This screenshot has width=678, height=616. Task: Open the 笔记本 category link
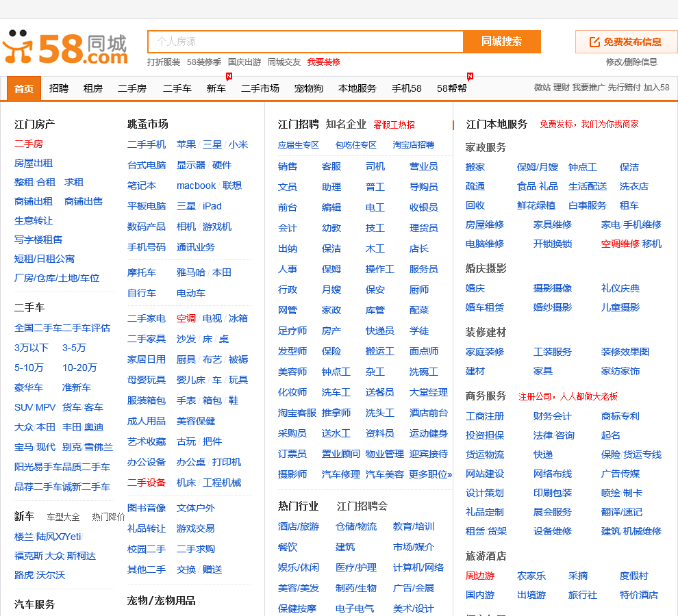[141, 186]
